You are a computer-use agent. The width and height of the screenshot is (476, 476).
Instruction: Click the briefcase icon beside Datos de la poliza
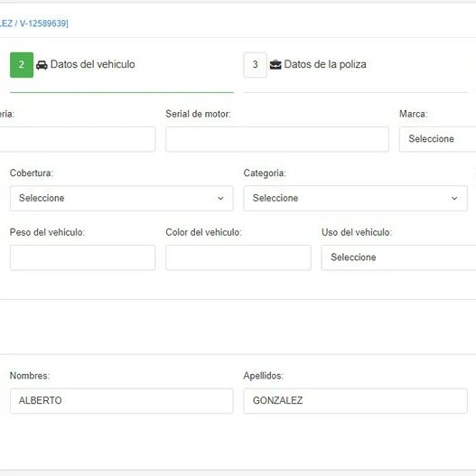275,65
